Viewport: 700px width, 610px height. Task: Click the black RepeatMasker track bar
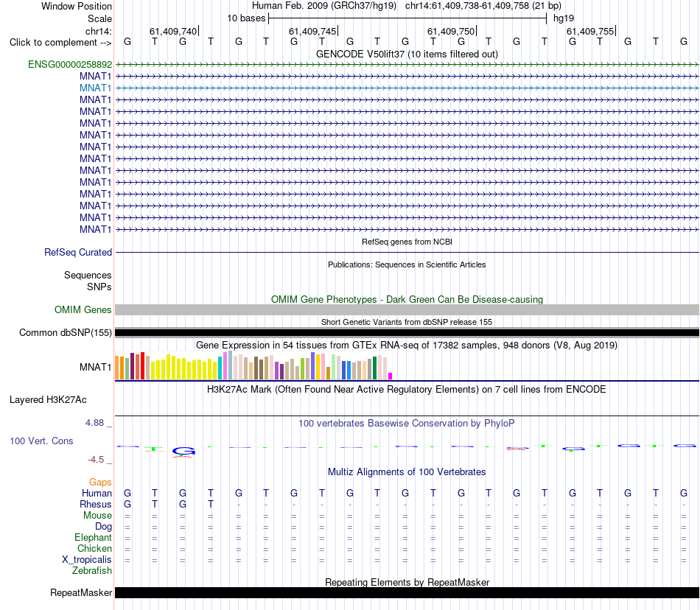[x=407, y=592]
